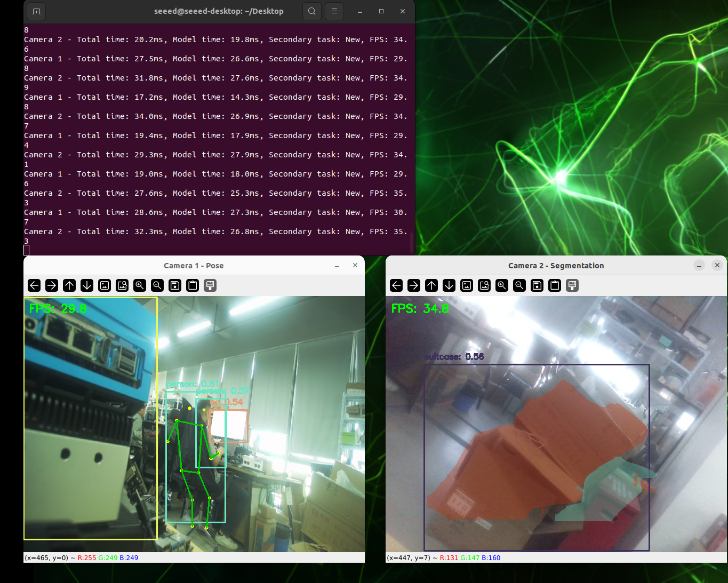Save current image in Camera 1 Pose
This screenshot has height=583, width=728.
click(175, 285)
